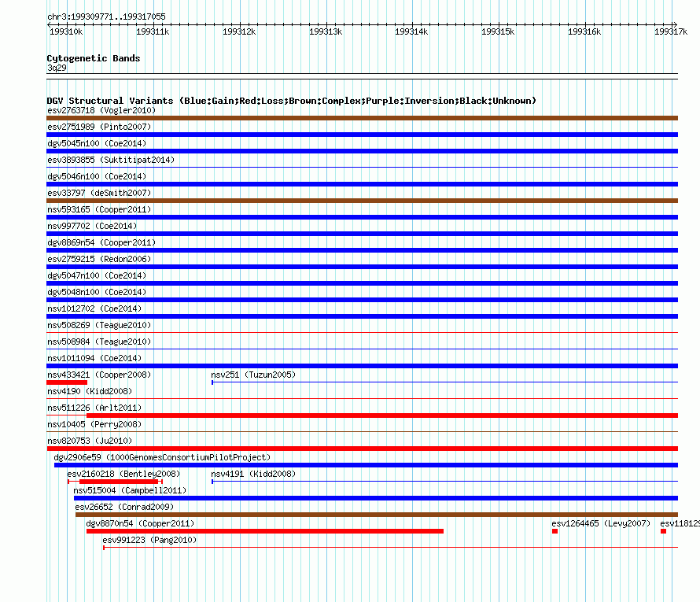Image resolution: width=700 pixels, height=602 pixels.
Task: Click the nsv4190 (Kidd2008) label
Action: (x=90, y=391)
